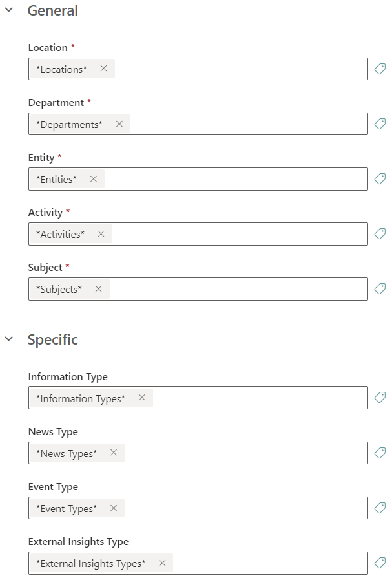Open the tag icon for Information Type
The image size is (392, 580).
(380, 397)
